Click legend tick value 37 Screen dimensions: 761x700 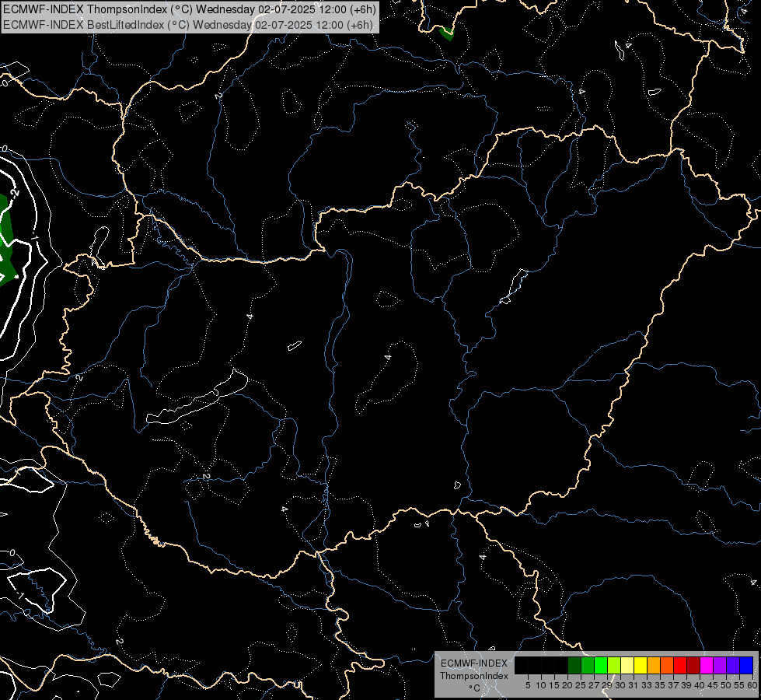(672, 685)
